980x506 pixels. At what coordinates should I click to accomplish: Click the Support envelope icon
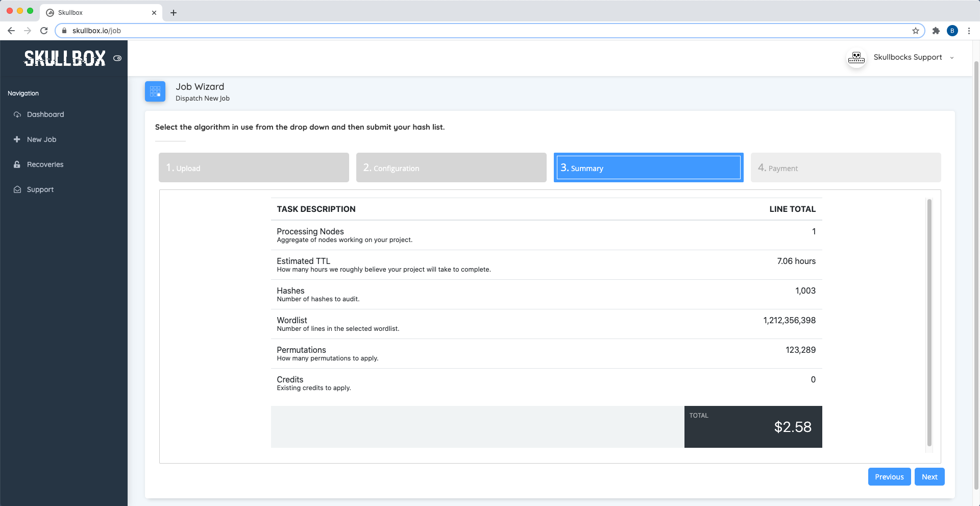pyautogui.click(x=17, y=189)
